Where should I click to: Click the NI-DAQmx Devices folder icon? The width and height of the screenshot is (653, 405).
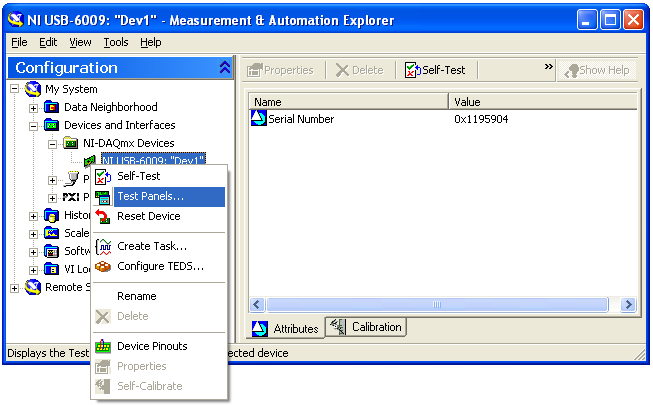click(70, 143)
